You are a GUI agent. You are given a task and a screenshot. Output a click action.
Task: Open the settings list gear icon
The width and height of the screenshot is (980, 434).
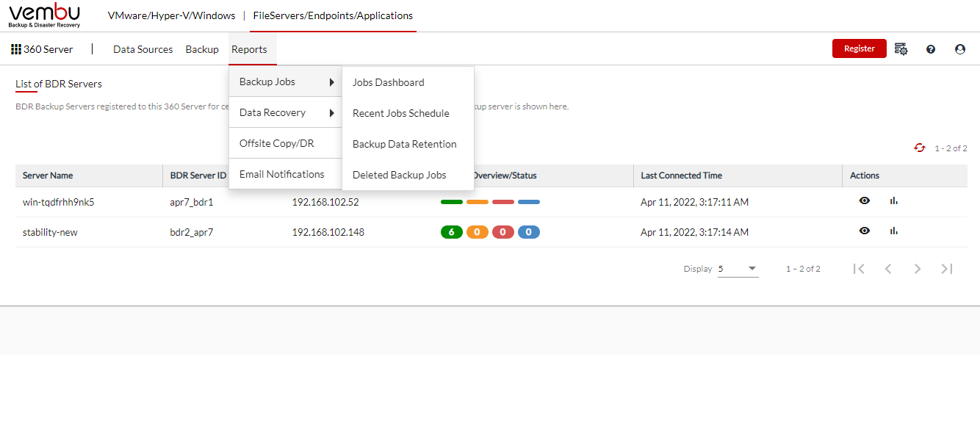tap(901, 49)
